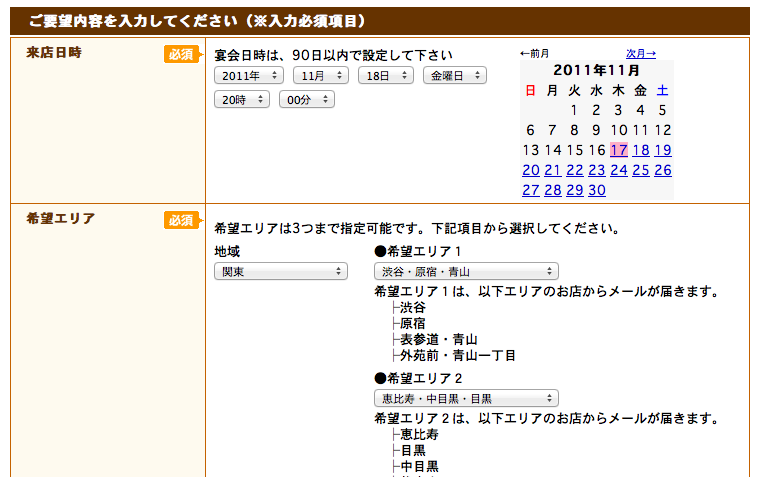Open the 11月 month dropdown
This screenshot has height=477, width=757.
coord(321,76)
